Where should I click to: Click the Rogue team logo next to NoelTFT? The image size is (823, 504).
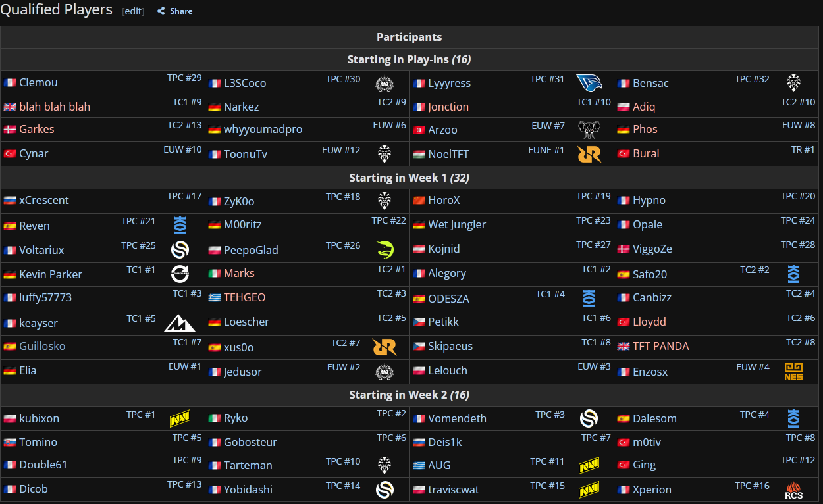[589, 154]
